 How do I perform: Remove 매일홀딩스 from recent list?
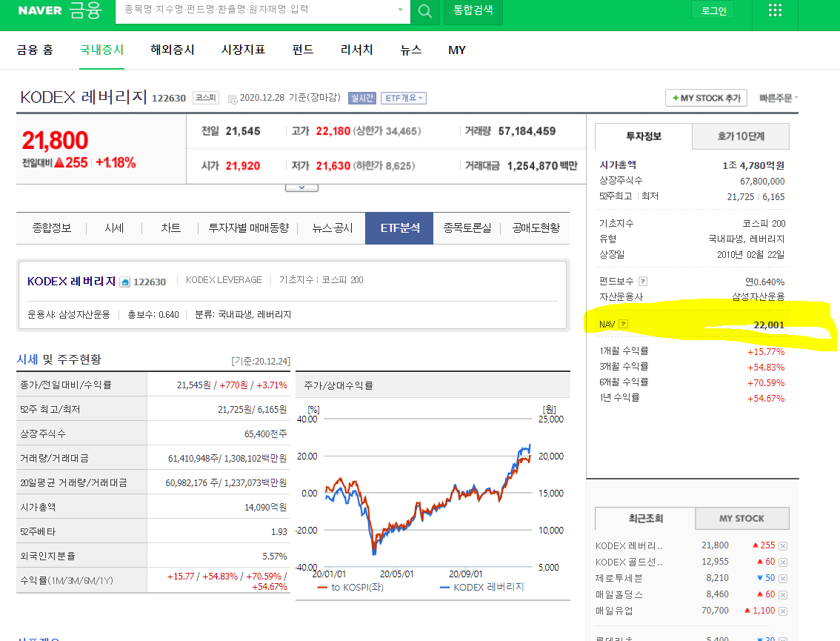[x=783, y=595]
